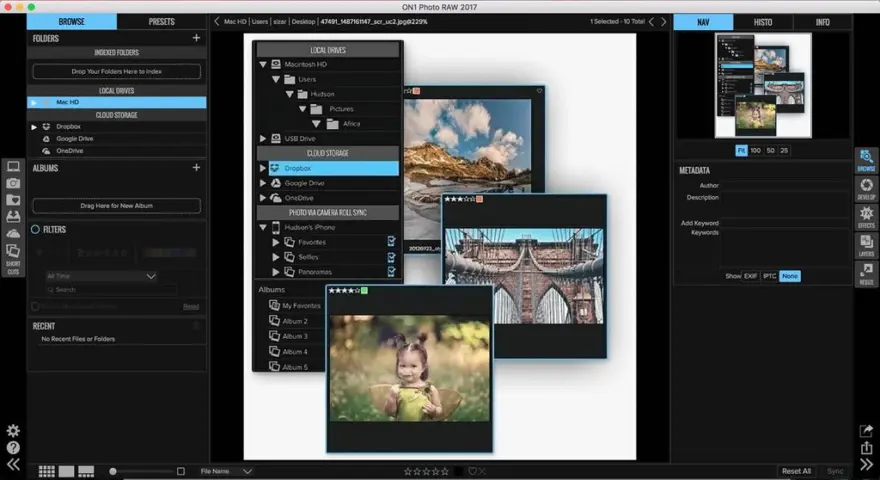This screenshot has height=480, width=880.
Task: Go to the next photo arrow
Action: point(663,22)
